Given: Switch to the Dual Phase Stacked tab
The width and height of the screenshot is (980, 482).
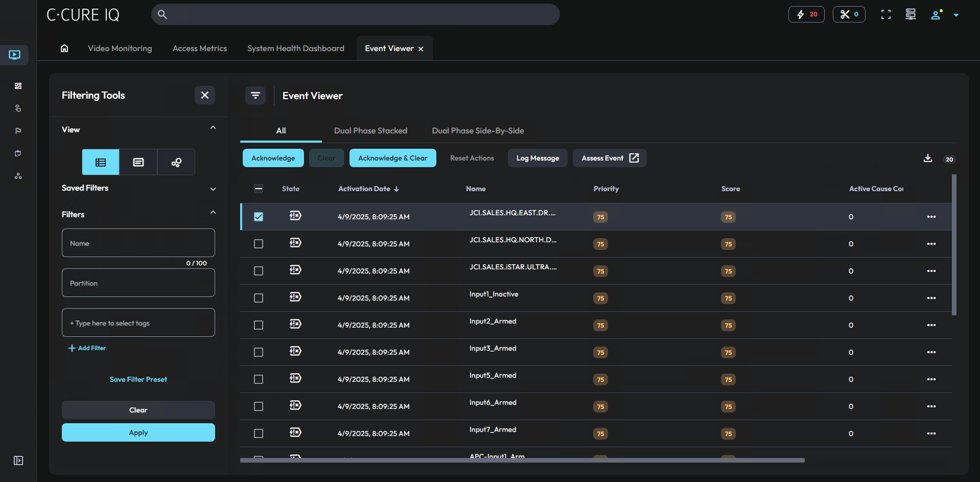Looking at the screenshot, I should tap(370, 130).
